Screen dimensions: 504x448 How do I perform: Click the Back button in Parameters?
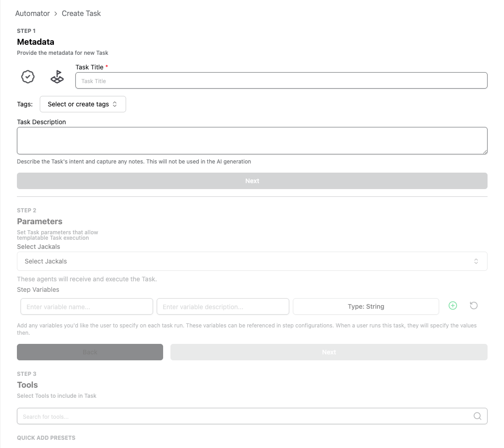(x=90, y=352)
